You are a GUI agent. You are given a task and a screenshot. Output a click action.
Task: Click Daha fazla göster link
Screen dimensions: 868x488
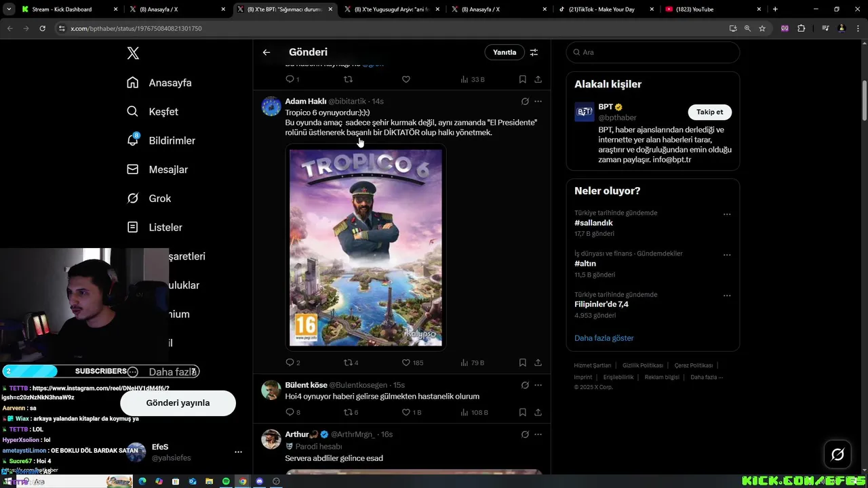pos(604,338)
